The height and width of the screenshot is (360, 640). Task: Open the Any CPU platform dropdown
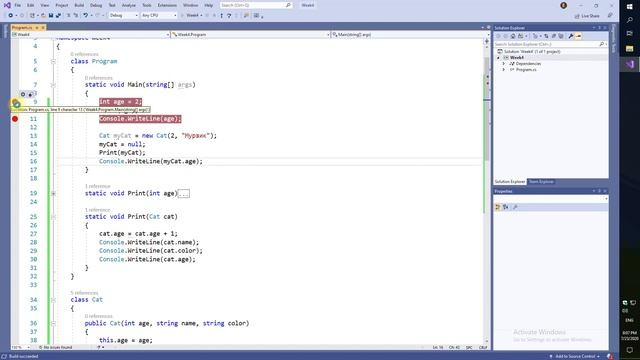[x=159, y=16]
